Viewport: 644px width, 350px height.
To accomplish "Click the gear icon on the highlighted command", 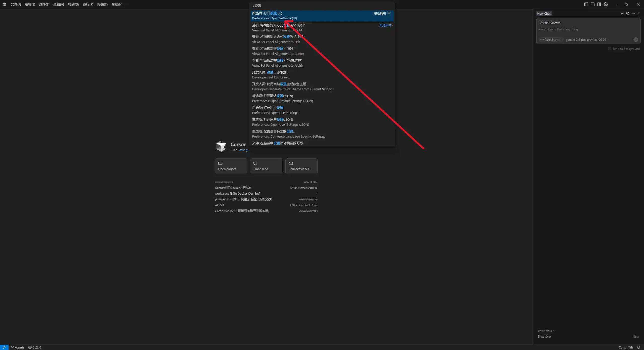I will pyautogui.click(x=389, y=13).
